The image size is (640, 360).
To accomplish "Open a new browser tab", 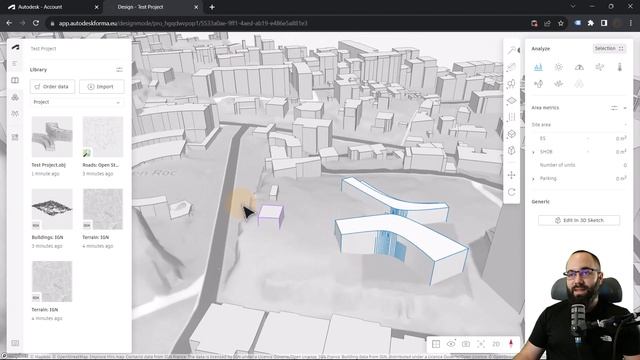I will (x=212, y=7).
